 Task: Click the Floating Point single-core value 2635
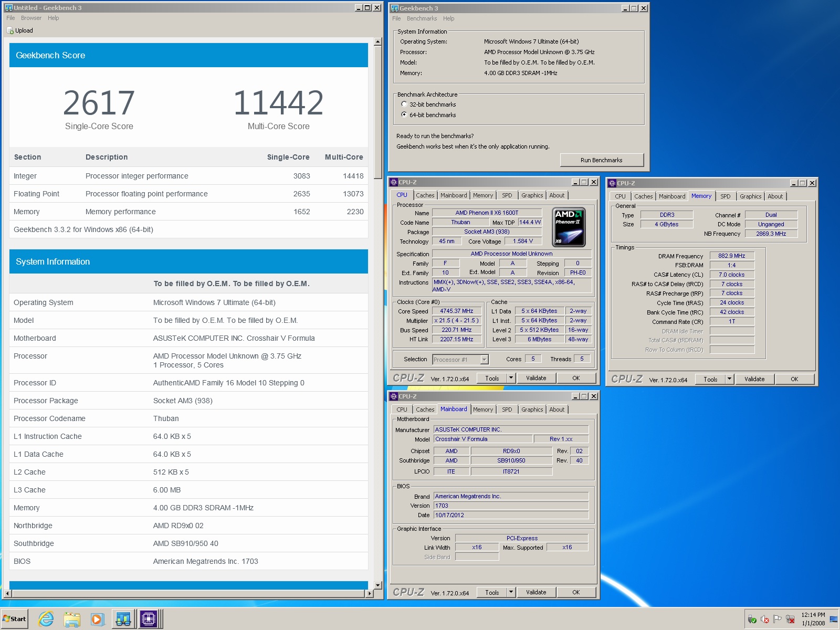pos(301,194)
